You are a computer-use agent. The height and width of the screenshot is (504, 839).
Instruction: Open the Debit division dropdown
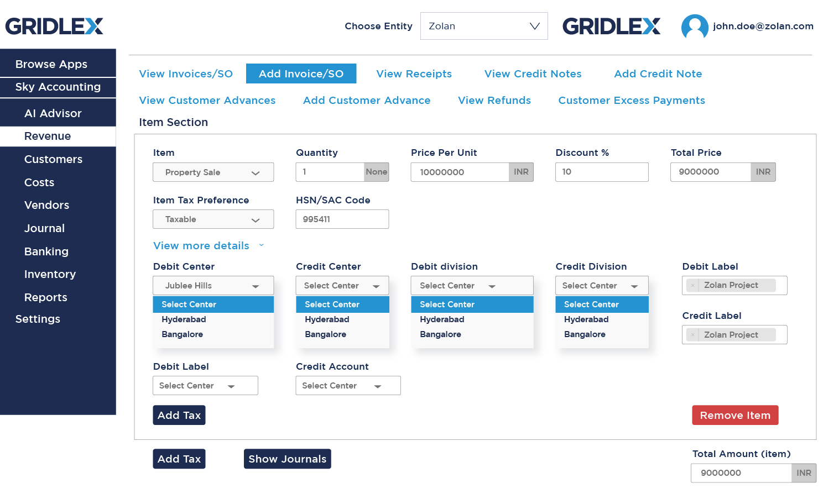(472, 286)
